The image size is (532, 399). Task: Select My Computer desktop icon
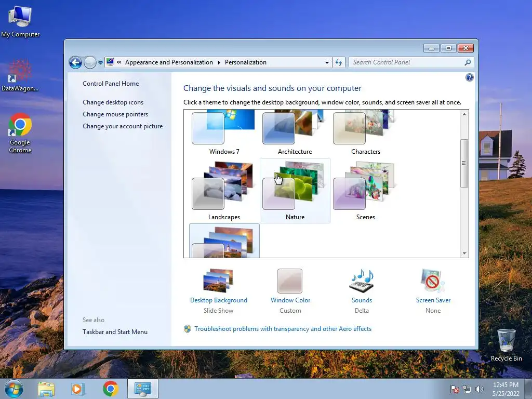20,21
